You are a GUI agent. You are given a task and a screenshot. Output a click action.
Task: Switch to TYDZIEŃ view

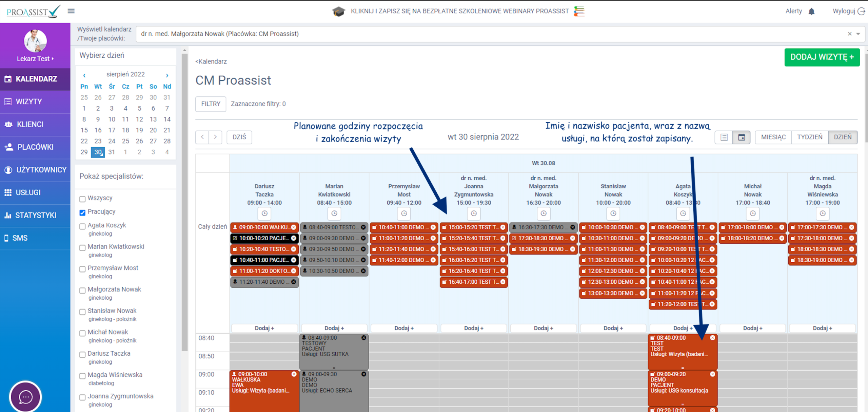810,137
